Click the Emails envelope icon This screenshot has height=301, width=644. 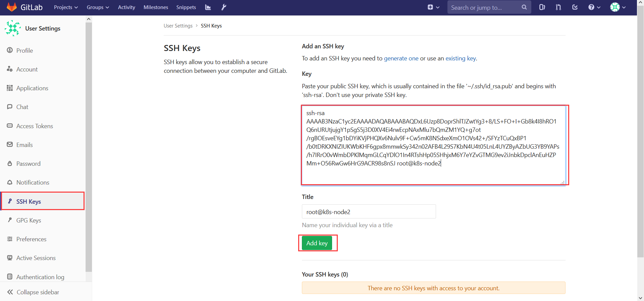(10, 145)
